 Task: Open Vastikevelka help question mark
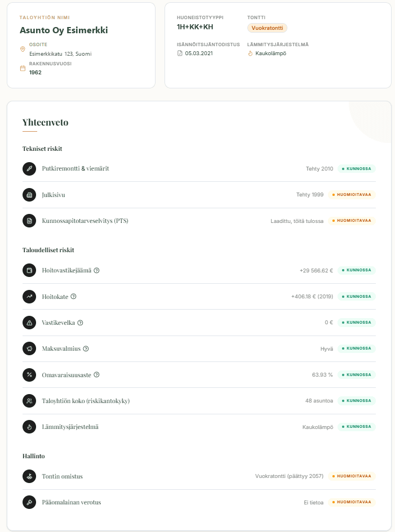(80, 323)
